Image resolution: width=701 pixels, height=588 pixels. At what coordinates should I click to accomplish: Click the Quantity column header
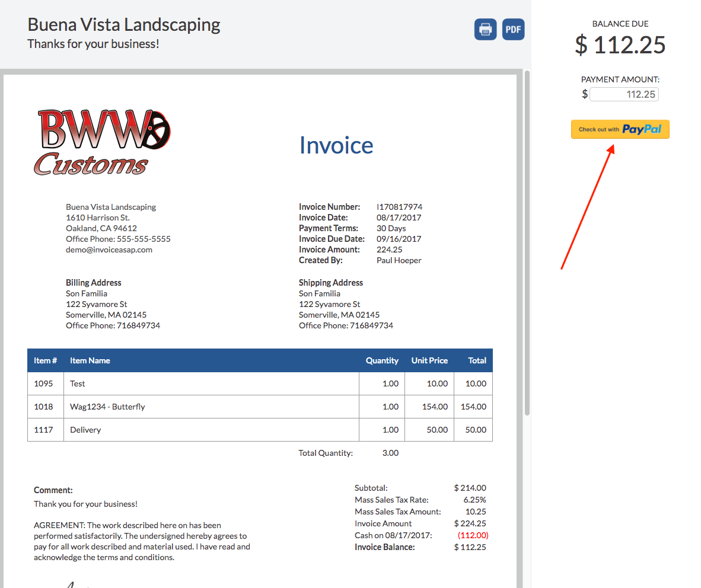(x=382, y=360)
